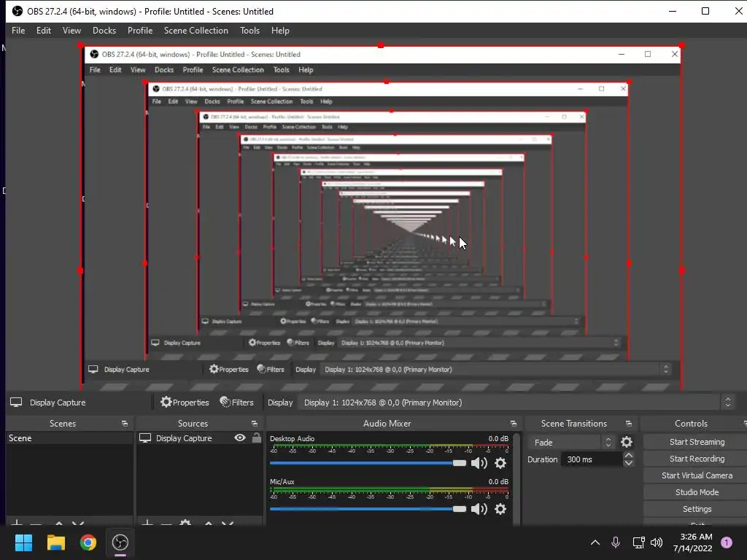The width and height of the screenshot is (747, 560).
Task: Open the Fade transition dropdown
Action: (571, 443)
